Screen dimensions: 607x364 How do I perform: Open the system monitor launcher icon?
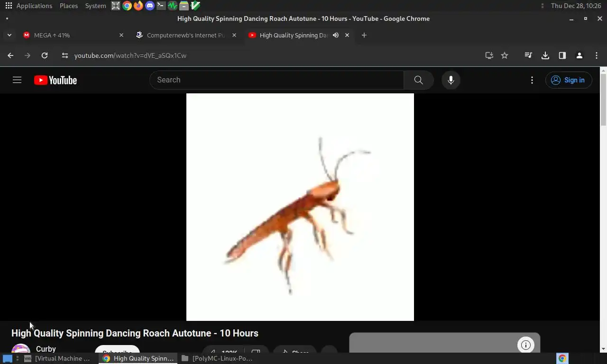tap(173, 6)
